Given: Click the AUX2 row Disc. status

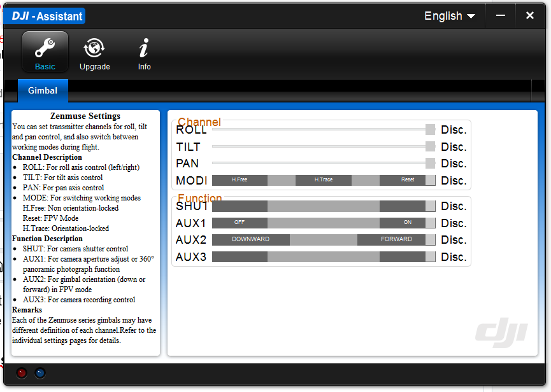Looking at the screenshot, I should 454,240.
